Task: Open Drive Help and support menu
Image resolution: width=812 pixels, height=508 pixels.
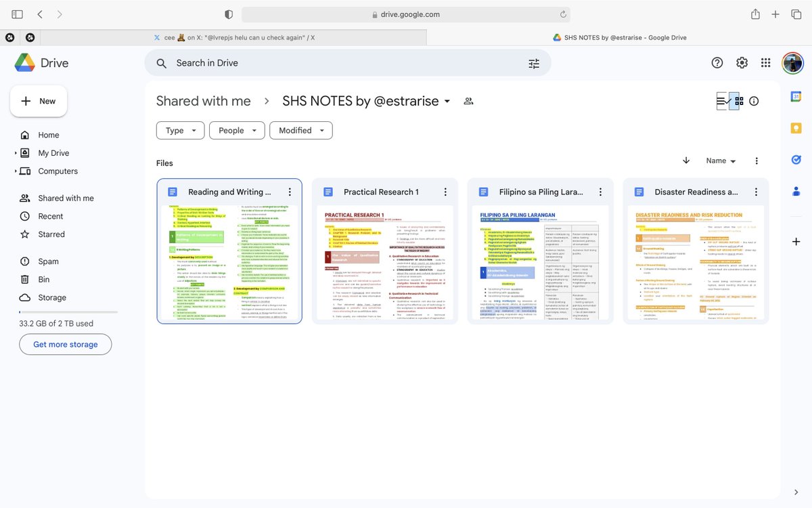Action: pos(717,63)
